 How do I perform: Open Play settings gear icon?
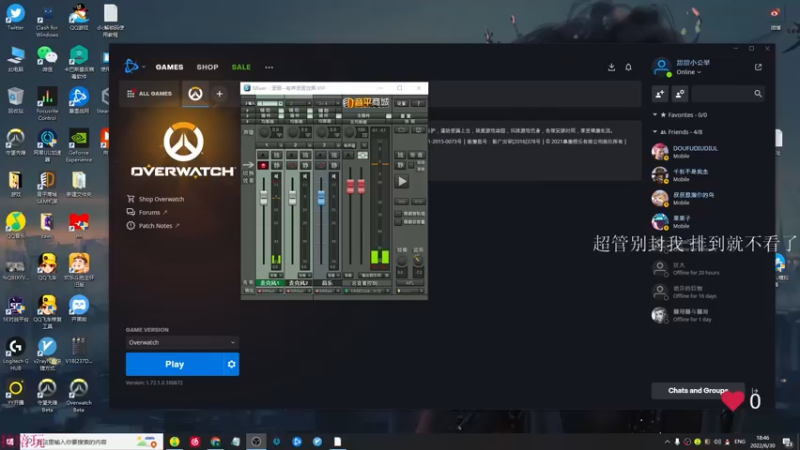point(231,364)
